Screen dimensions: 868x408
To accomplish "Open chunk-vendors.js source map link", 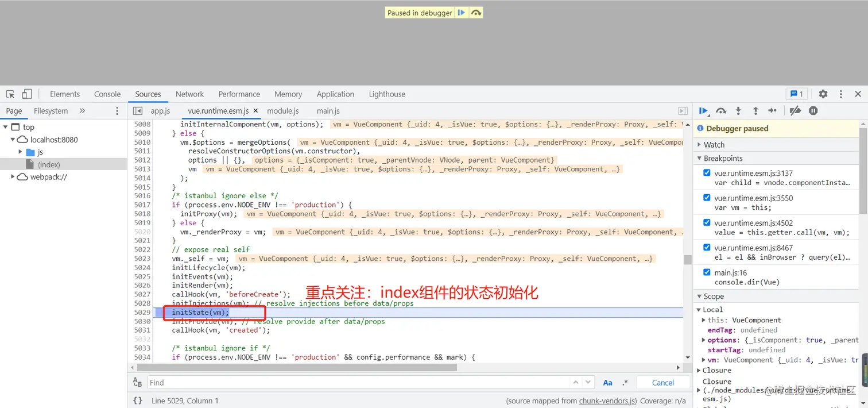I will [607, 401].
